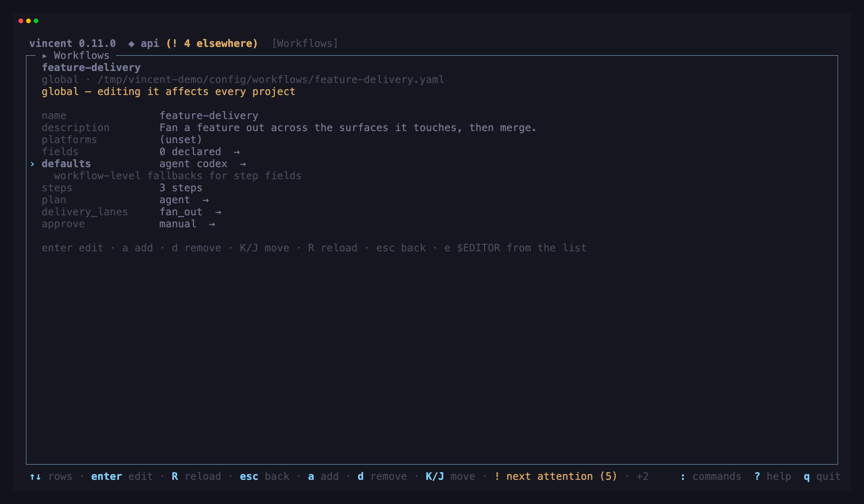Click the feature-delivery name value
The width and height of the screenshot is (864, 504).
209,116
